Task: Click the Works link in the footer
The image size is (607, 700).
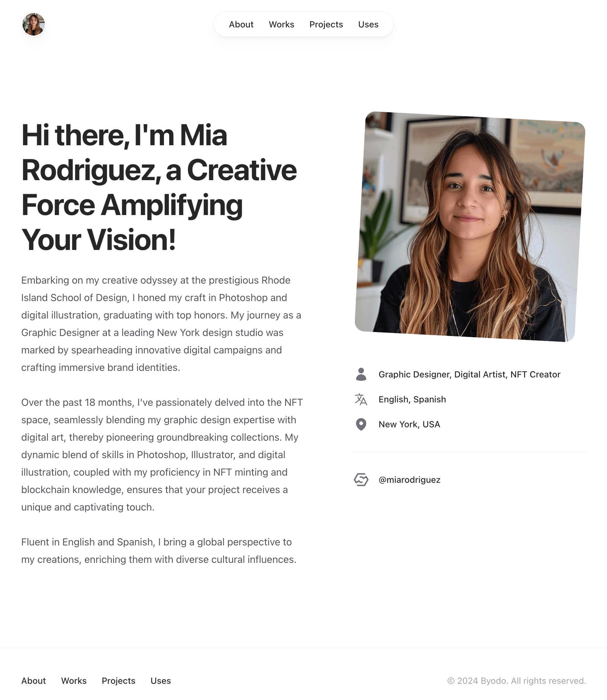Action: [x=74, y=681]
